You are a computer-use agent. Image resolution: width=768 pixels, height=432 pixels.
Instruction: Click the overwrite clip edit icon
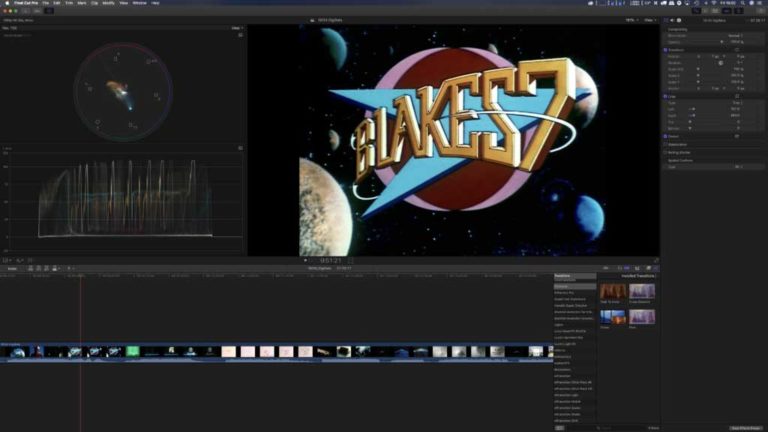(x=54, y=268)
